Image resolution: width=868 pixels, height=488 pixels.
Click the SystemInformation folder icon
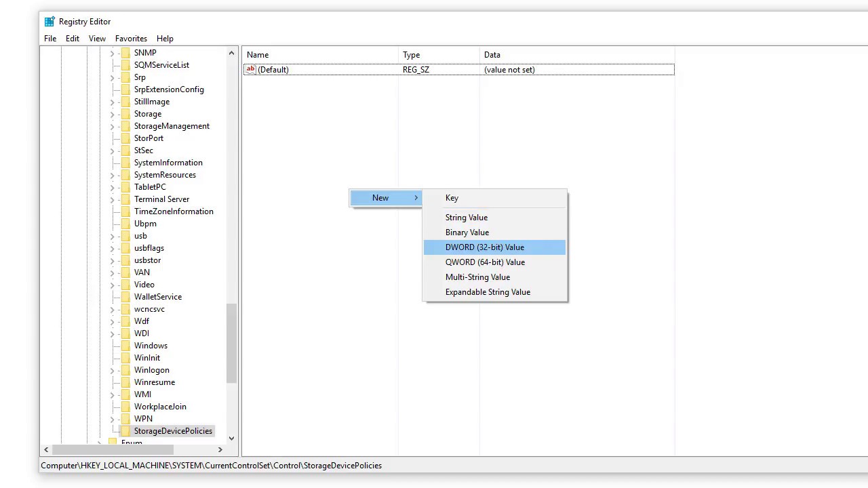click(125, 163)
